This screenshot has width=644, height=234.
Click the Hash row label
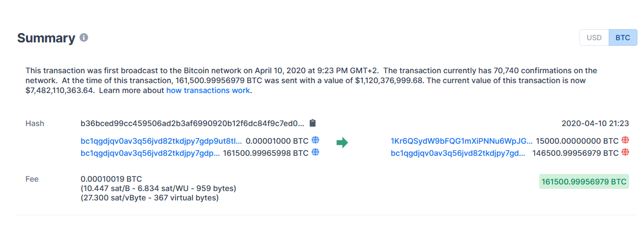tap(35, 123)
